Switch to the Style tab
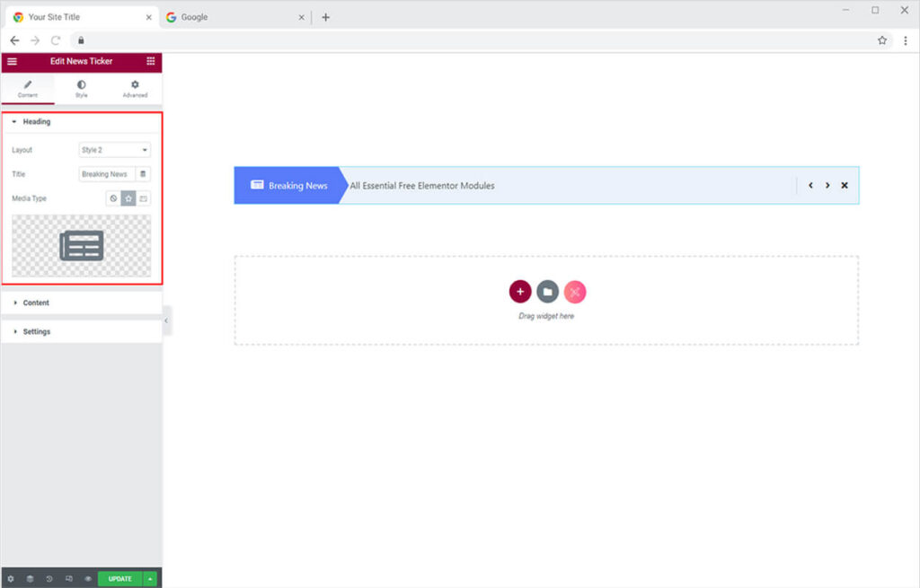The height and width of the screenshot is (588, 920). click(x=81, y=89)
